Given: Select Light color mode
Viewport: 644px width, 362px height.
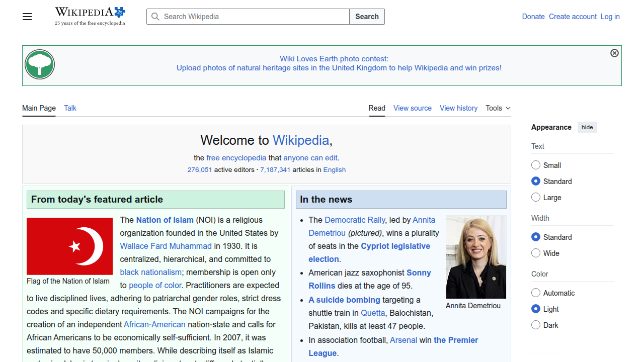Looking at the screenshot, I should (x=536, y=309).
